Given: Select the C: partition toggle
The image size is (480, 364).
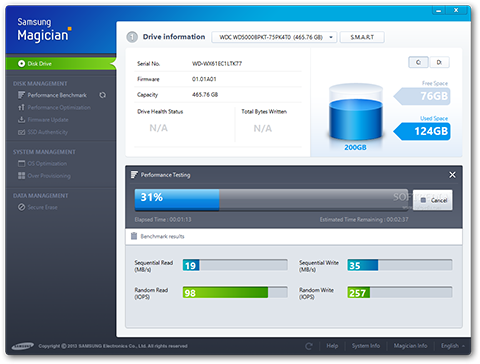Looking at the screenshot, I should (418, 62).
